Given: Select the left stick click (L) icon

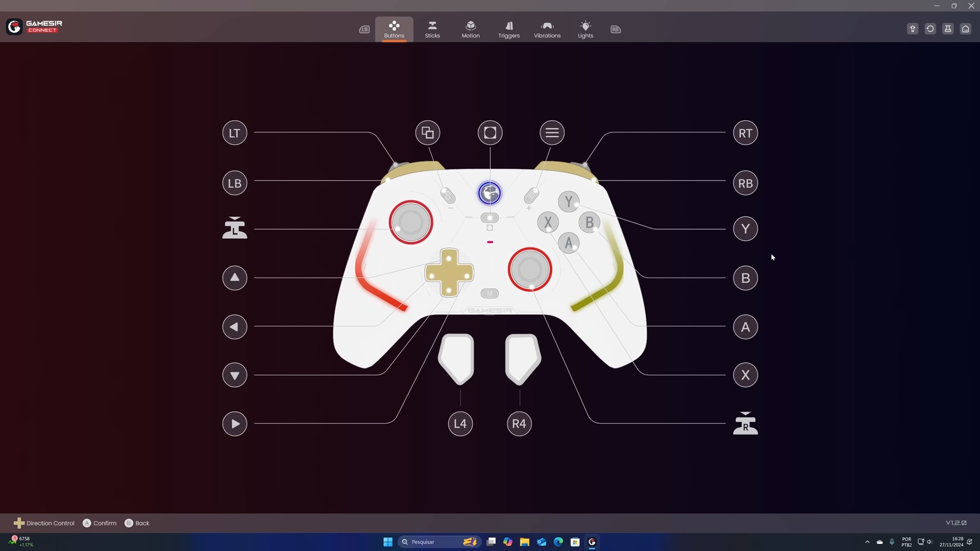Looking at the screenshot, I should click(x=235, y=228).
